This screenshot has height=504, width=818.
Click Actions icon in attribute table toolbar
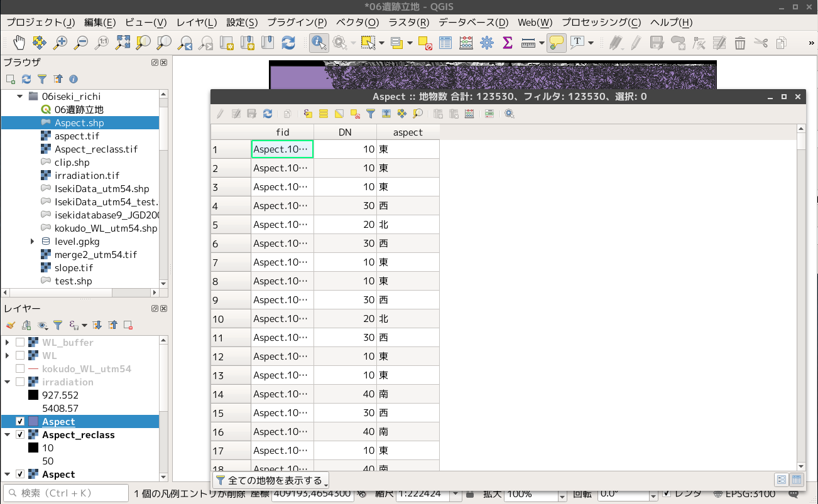point(510,114)
